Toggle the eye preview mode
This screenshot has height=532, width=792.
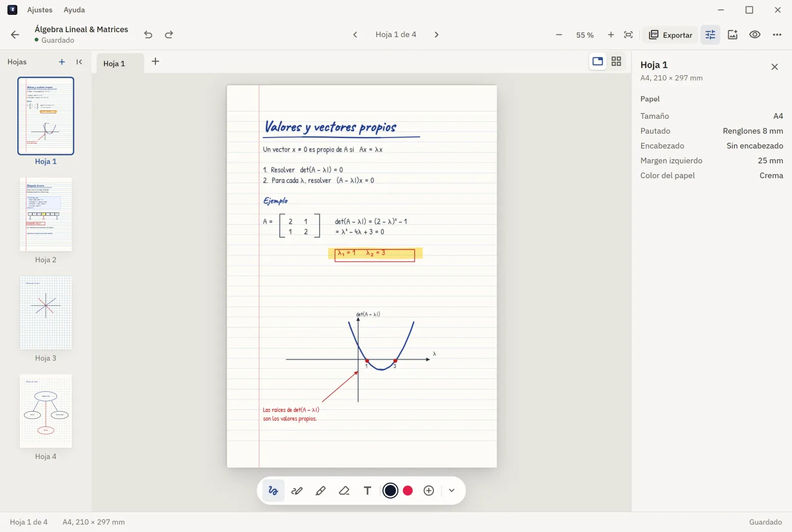pos(755,35)
